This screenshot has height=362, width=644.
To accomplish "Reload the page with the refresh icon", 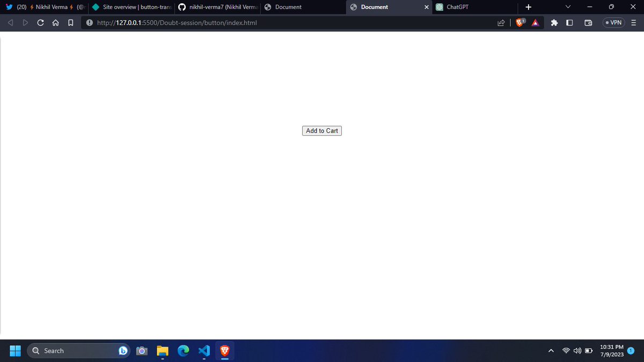I will 41,23.
